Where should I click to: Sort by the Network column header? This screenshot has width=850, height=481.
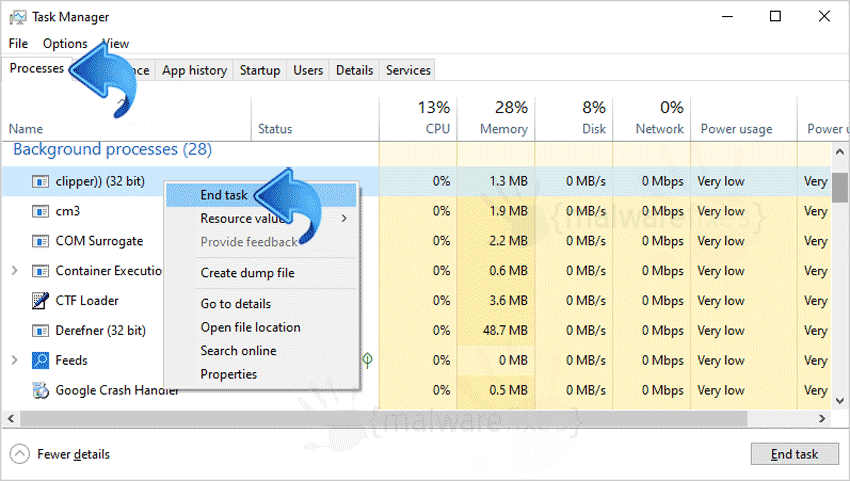point(652,119)
